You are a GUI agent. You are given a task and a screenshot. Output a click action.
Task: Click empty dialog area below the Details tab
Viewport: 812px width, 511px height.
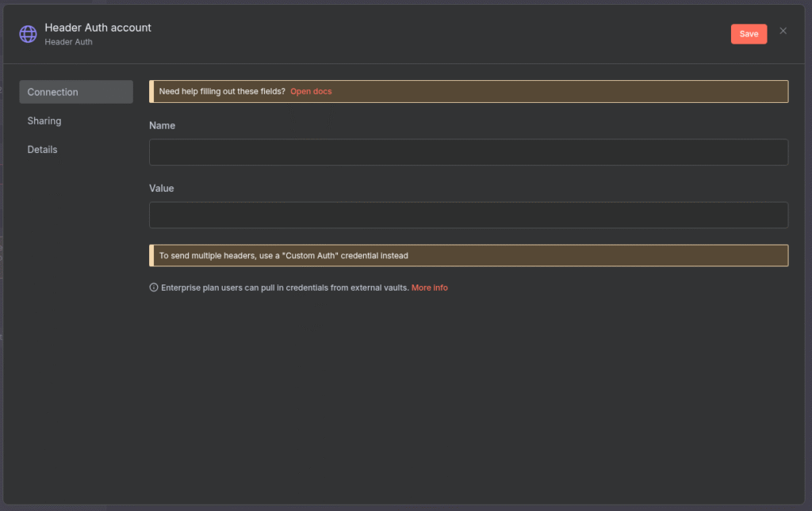pyautogui.click(x=75, y=317)
